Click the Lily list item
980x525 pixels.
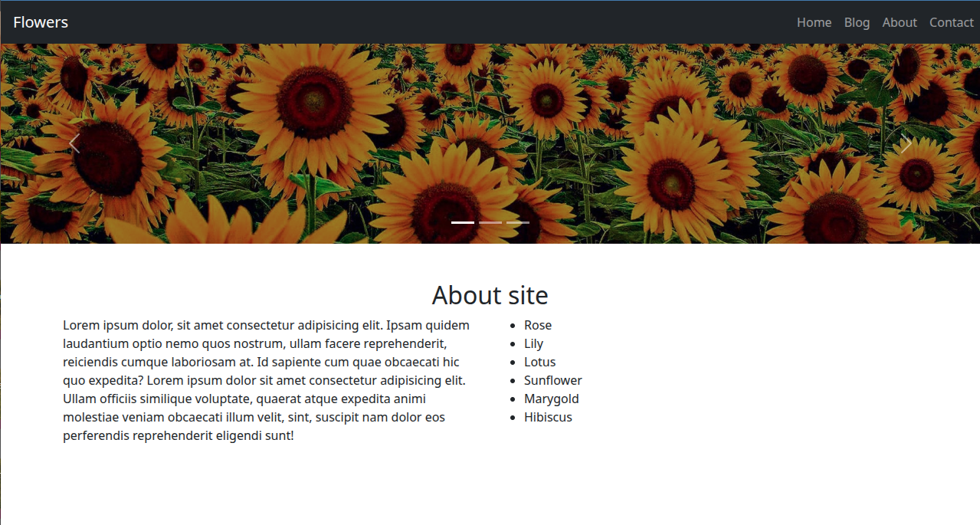click(533, 343)
